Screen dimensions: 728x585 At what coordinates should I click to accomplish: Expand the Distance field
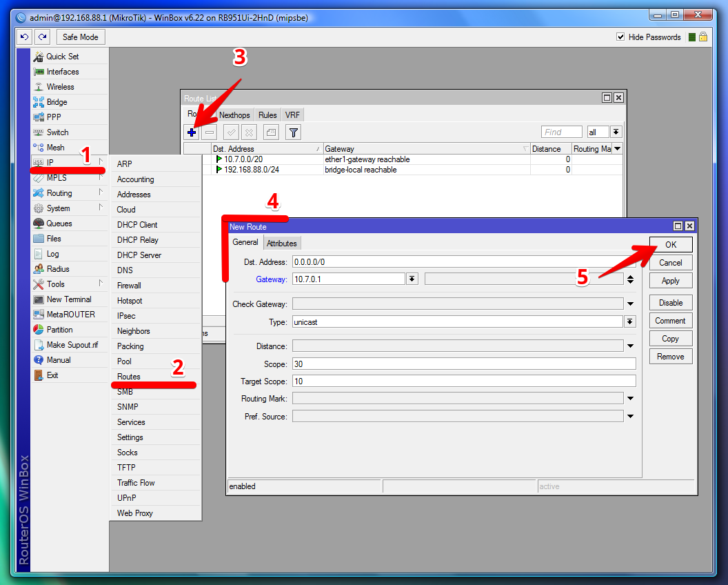point(630,346)
